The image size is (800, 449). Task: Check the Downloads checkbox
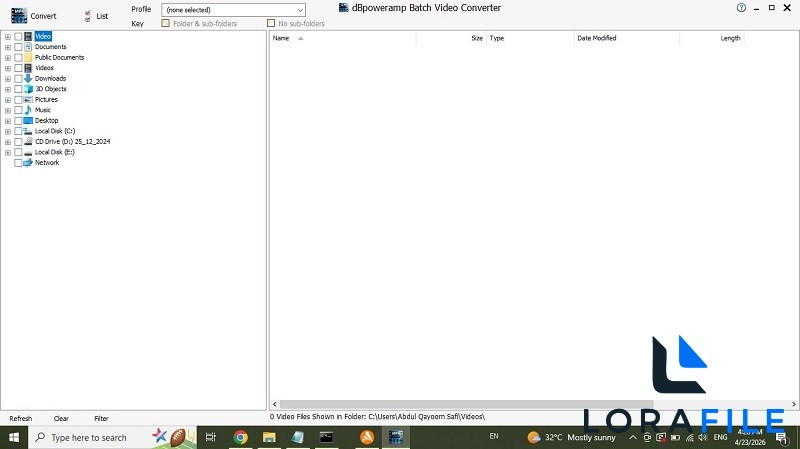(x=18, y=79)
